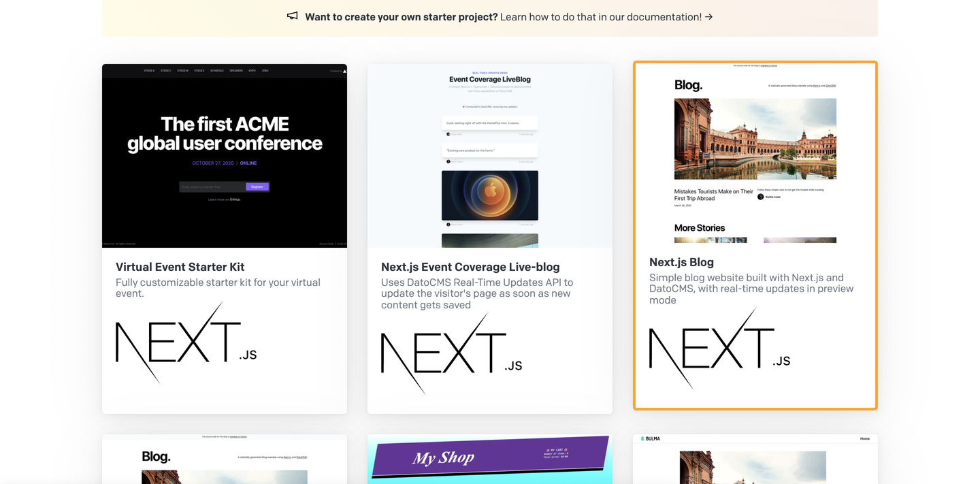Click the 'Virtual Event Starter Kit' title
This screenshot has width=980, height=484.
click(180, 267)
